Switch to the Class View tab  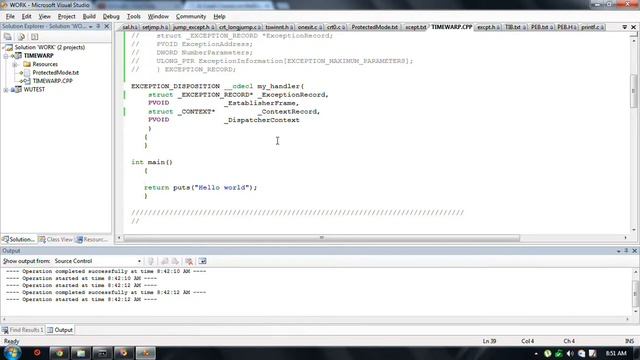56,240
